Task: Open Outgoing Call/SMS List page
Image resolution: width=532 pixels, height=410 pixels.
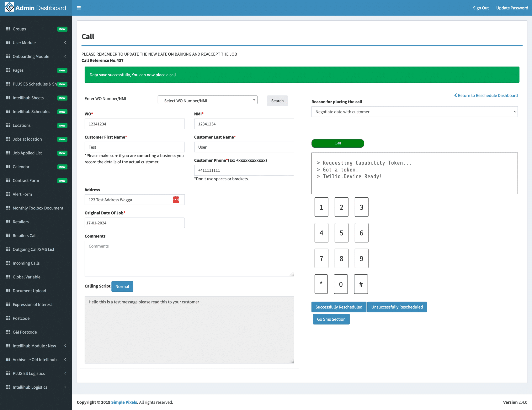Action: point(33,249)
